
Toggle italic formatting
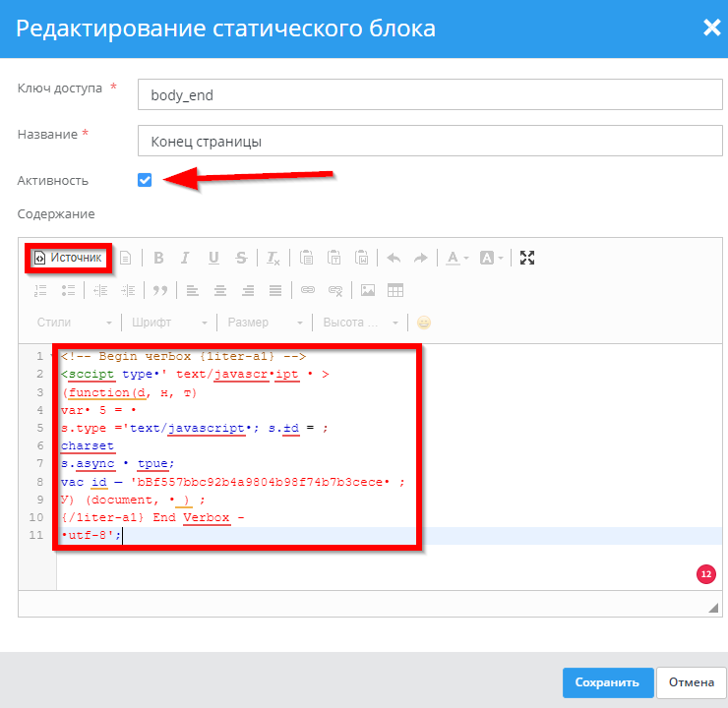tap(185, 258)
